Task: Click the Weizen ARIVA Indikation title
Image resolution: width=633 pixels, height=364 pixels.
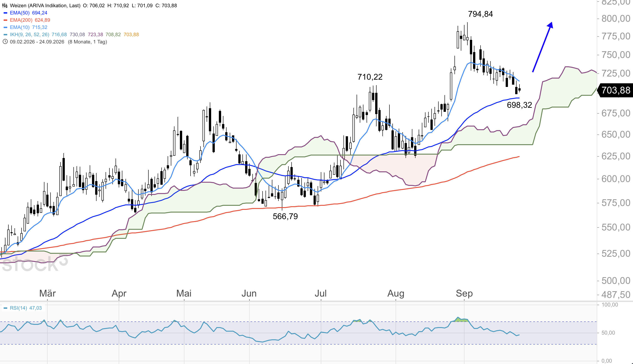Action: point(45,5)
